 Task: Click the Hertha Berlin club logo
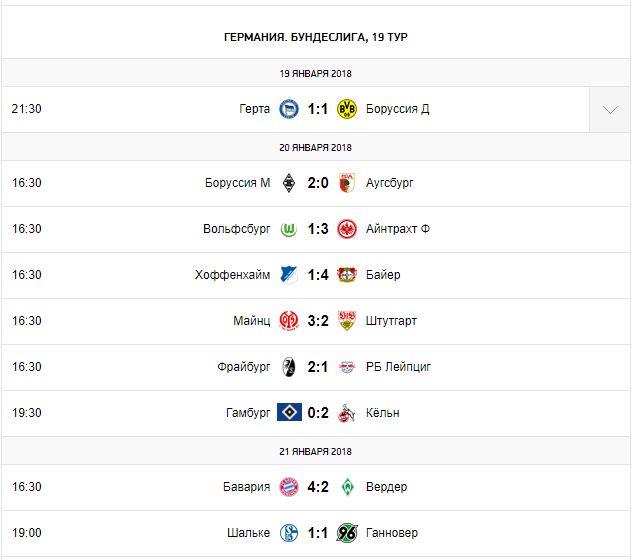[289, 109]
